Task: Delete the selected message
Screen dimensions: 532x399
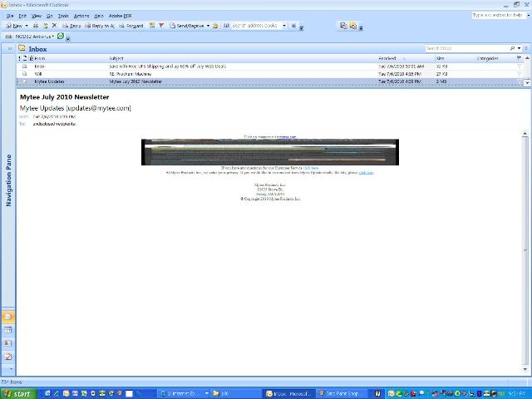Action: 54,26
